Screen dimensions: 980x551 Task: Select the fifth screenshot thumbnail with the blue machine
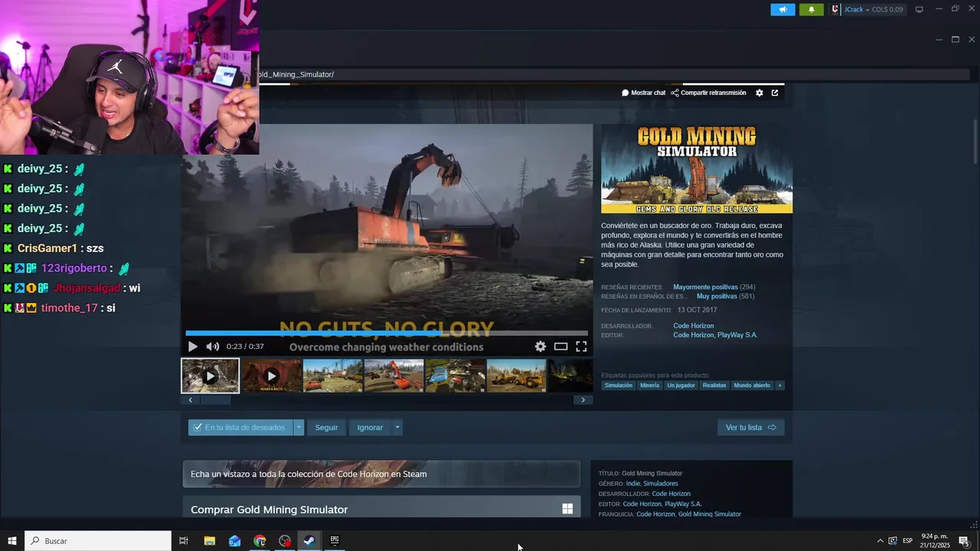(x=455, y=376)
